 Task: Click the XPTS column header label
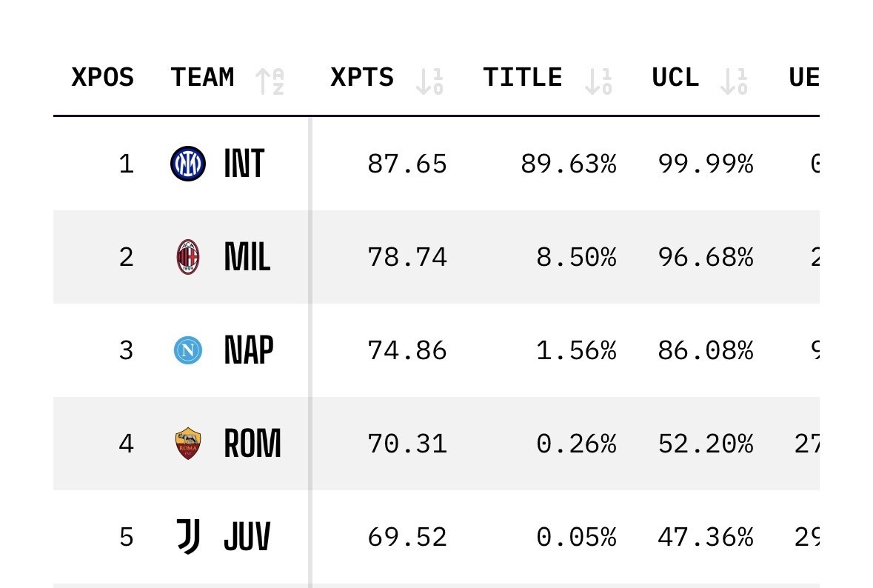pos(362,77)
